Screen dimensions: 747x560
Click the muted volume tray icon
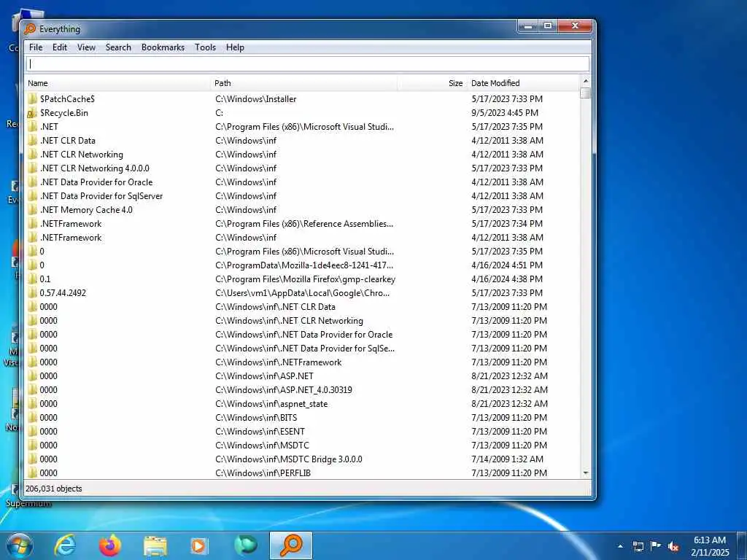click(673, 547)
